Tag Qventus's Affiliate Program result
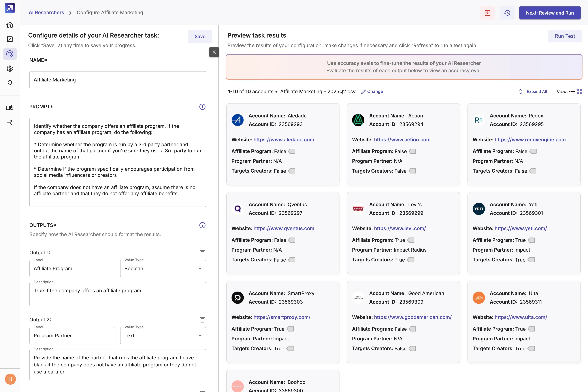 point(292,240)
